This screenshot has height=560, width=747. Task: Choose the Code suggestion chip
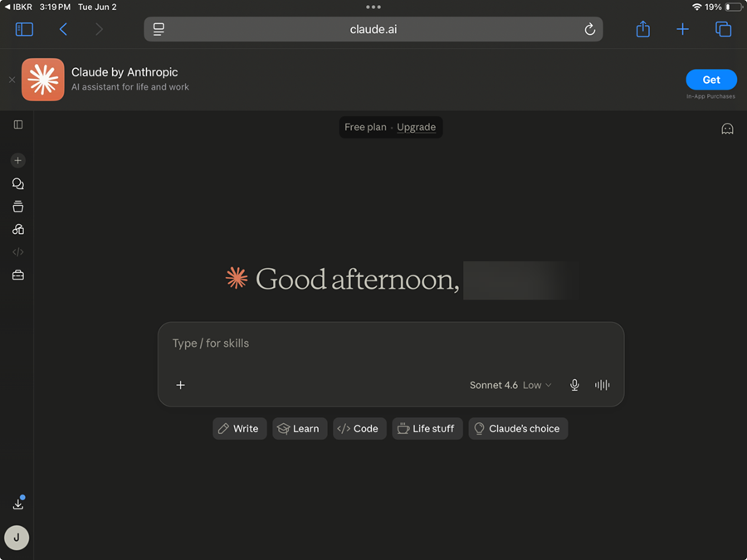359,429
